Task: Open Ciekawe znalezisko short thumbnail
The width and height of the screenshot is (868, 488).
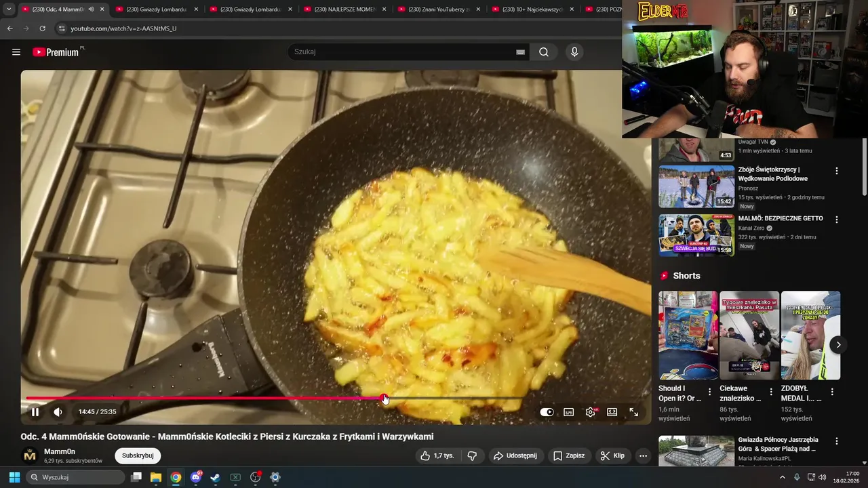Action: [749, 335]
